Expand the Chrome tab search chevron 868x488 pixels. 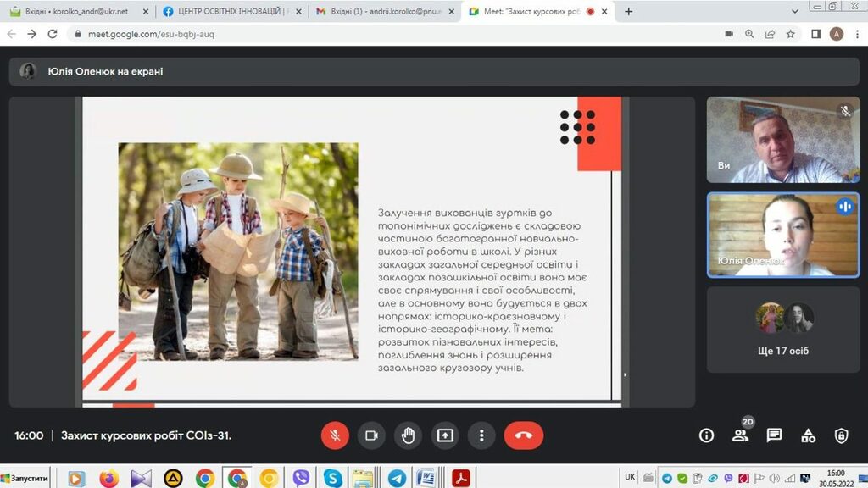point(794,12)
